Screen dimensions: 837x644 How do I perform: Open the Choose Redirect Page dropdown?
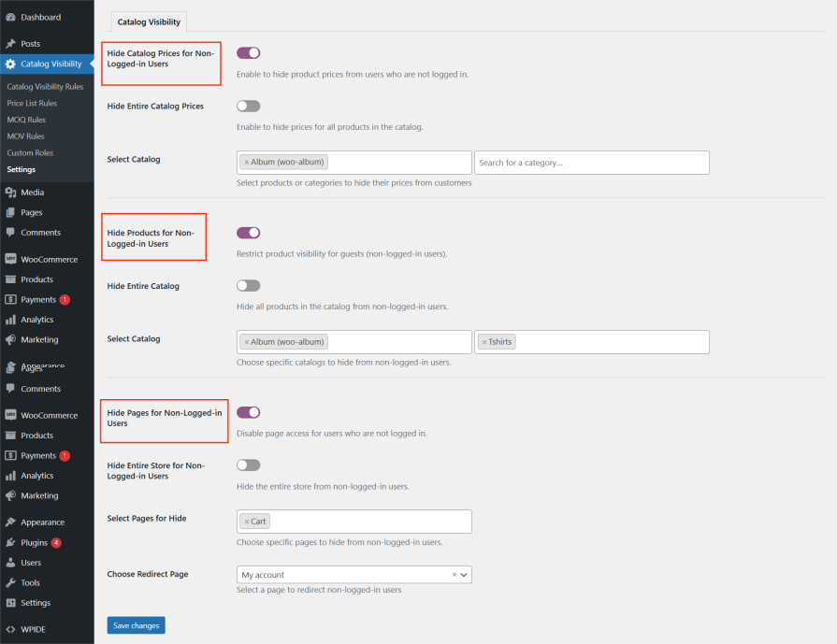(354, 575)
